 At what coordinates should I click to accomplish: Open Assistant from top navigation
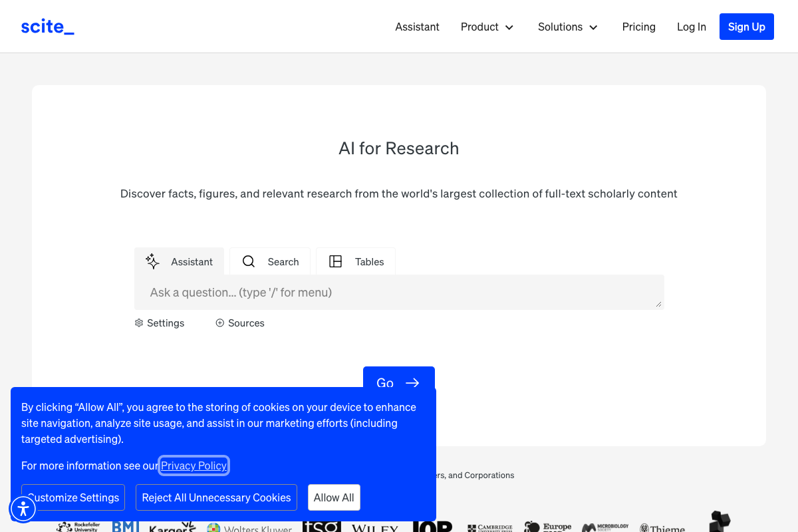click(x=417, y=27)
